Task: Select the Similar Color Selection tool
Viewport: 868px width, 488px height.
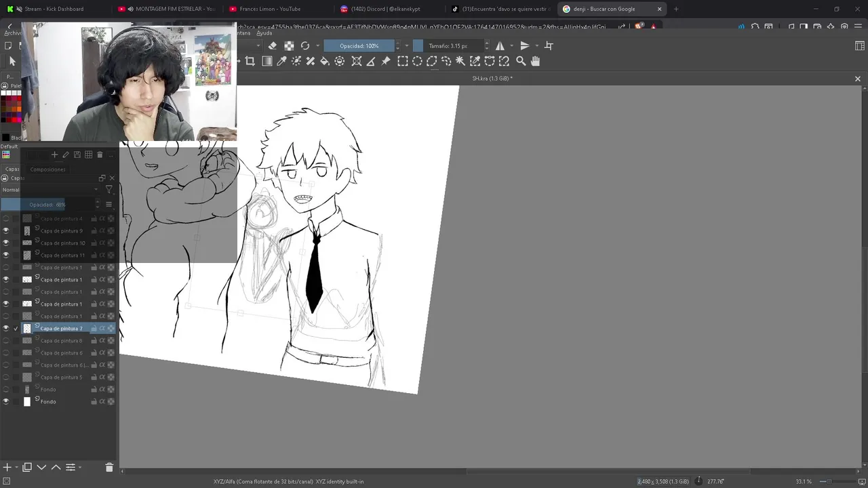Action: click(475, 61)
